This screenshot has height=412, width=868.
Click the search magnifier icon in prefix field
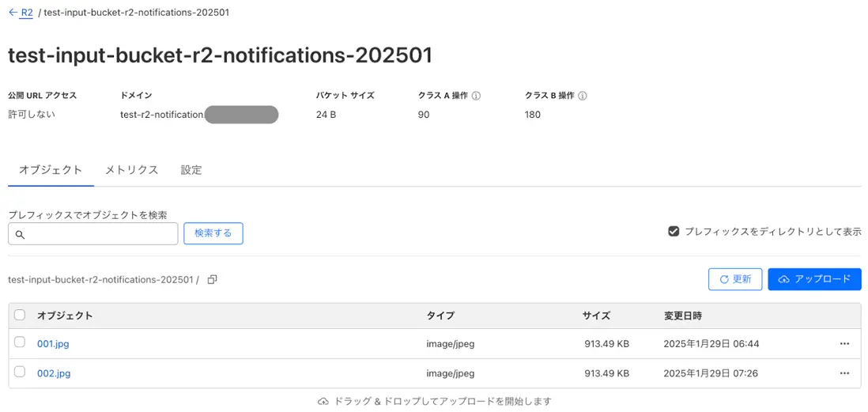20,234
